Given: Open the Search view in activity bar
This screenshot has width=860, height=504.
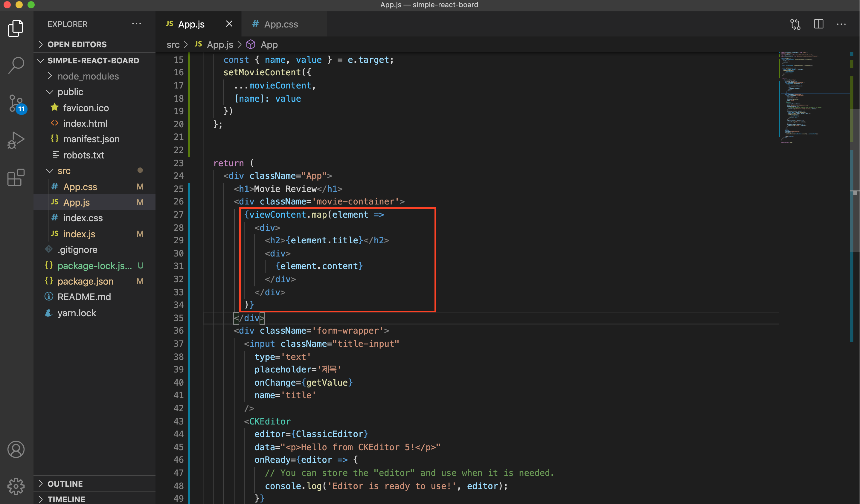Looking at the screenshot, I should [16, 65].
